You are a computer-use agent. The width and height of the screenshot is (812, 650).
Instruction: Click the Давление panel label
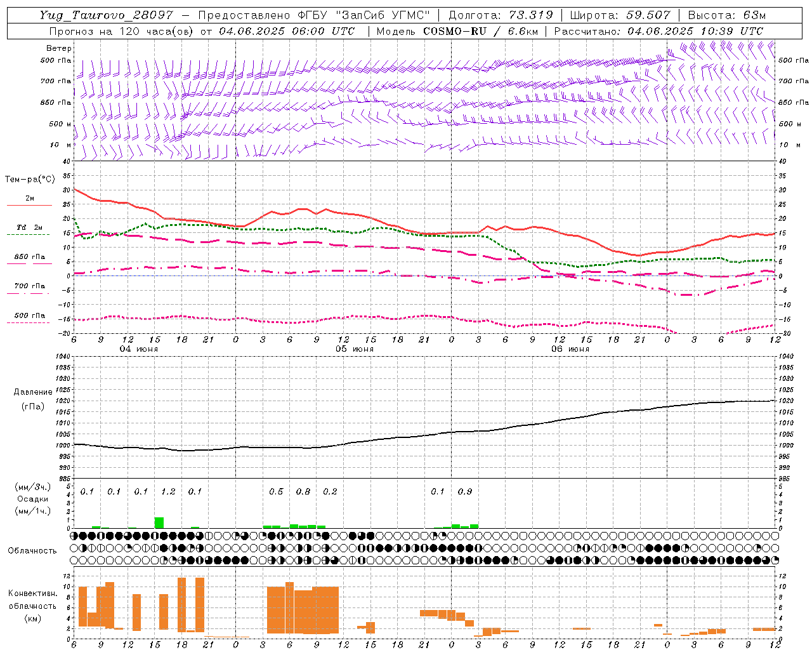[x=33, y=392]
